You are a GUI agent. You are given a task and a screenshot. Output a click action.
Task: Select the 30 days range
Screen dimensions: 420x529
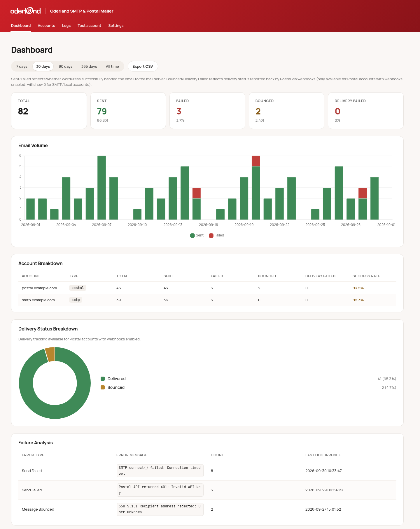(43, 67)
